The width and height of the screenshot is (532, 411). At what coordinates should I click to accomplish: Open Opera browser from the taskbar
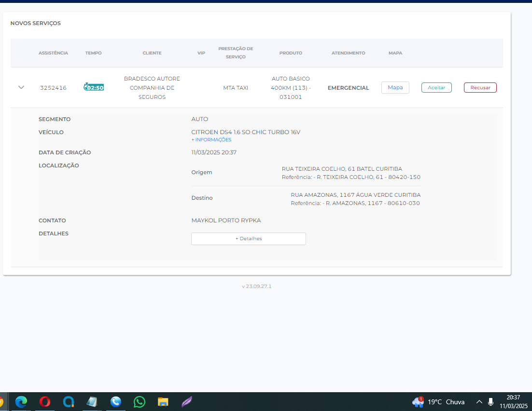point(45,401)
